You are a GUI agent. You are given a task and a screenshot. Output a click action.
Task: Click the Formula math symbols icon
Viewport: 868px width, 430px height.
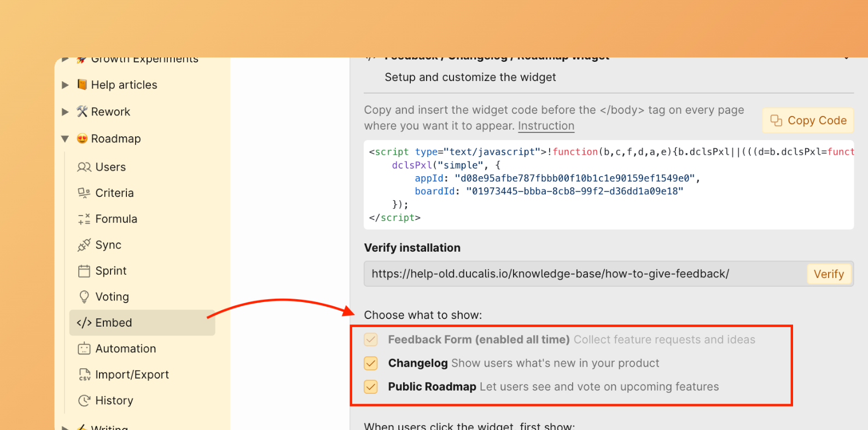84,219
